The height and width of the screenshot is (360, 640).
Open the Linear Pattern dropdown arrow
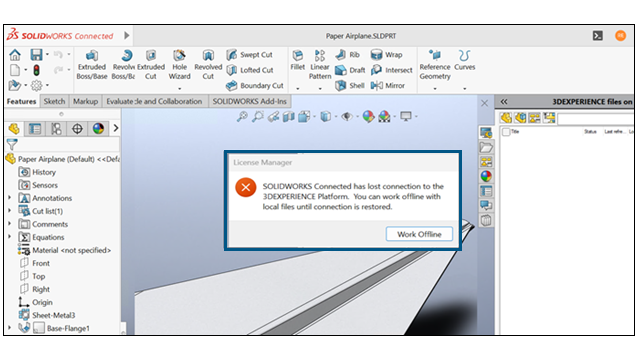(x=320, y=88)
